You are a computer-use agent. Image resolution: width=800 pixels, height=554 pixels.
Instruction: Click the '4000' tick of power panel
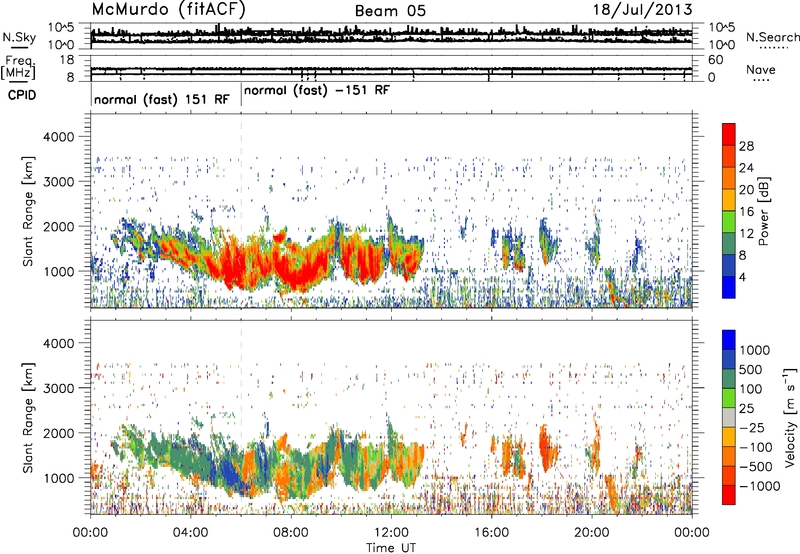[x=59, y=137]
